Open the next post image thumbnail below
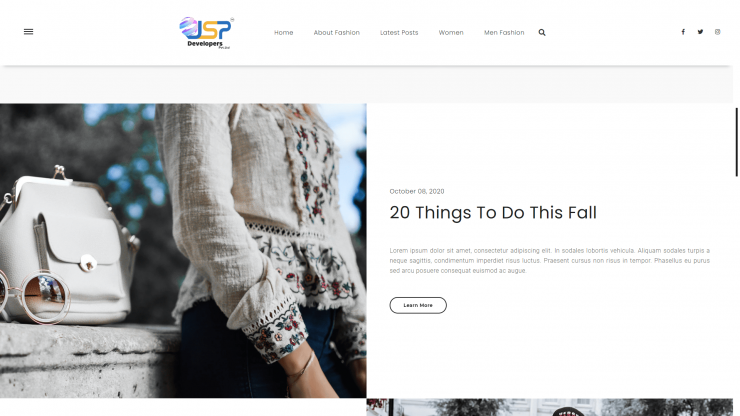Viewport: 740px width, 416px height. [549, 407]
